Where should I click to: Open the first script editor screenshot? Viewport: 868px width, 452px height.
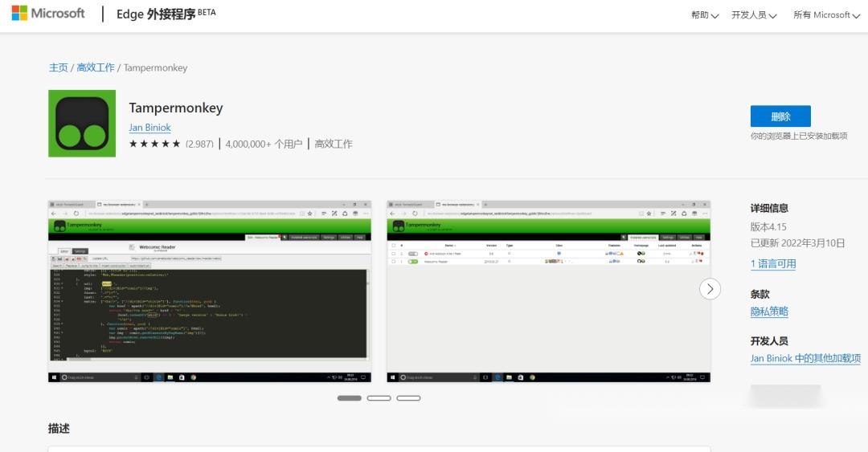tap(210, 291)
